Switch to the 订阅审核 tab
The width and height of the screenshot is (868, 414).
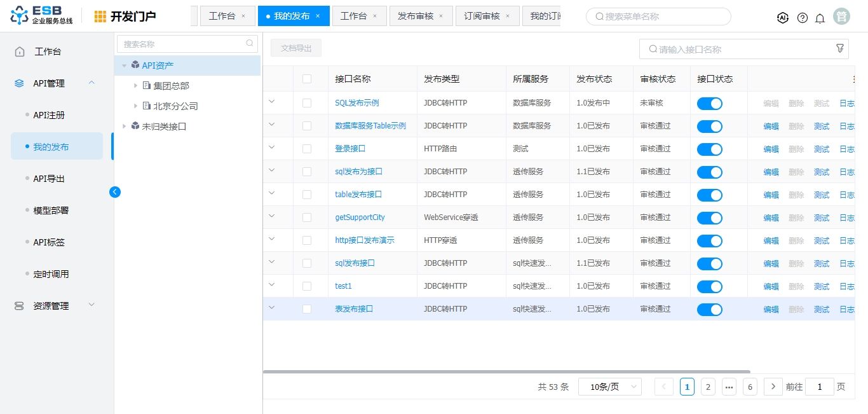pos(481,16)
